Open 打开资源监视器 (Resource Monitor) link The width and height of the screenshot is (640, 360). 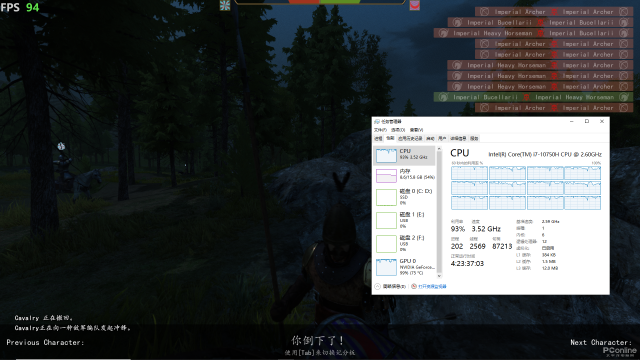click(x=432, y=287)
